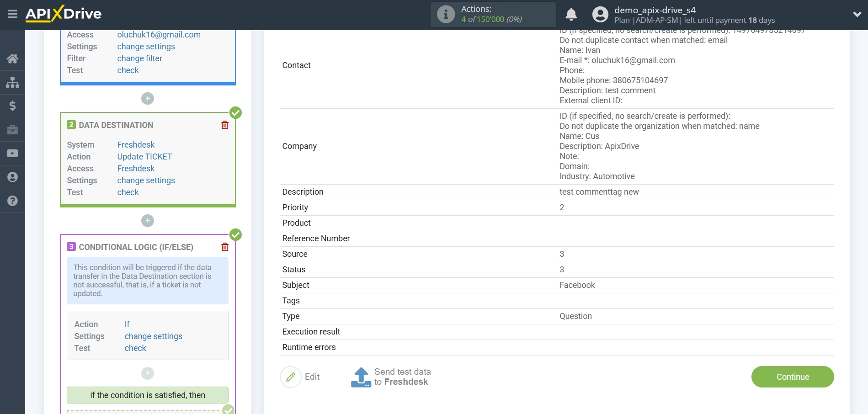This screenshot has height=414, width=868.
Task: Open the YouTube video sidebar icon
Action: coord(12,154)
